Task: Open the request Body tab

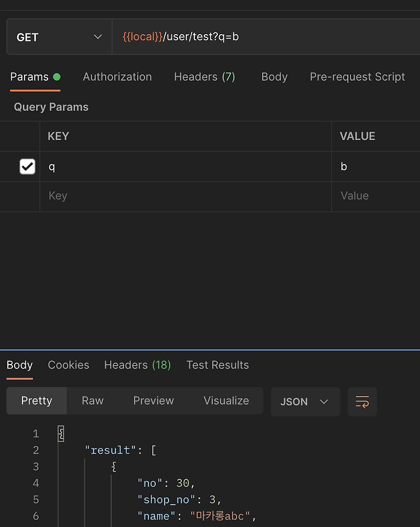Action: pyautogui.click(x=274, y=77)
